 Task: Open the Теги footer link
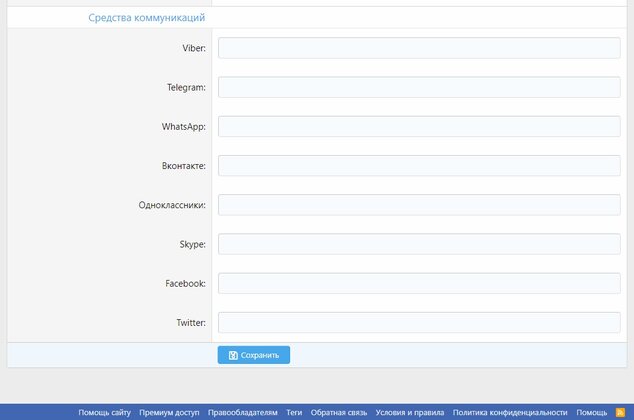click(x=294, y=412)
